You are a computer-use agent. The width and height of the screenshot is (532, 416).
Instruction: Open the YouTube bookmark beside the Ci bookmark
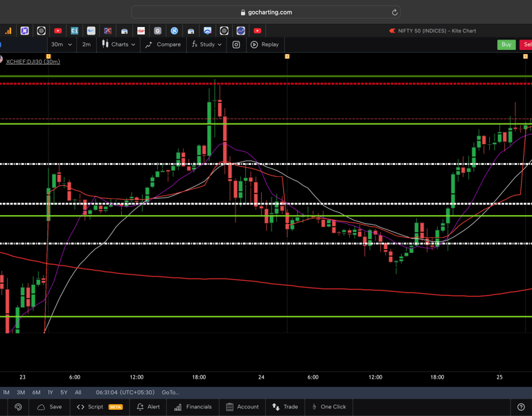[57, 31]
